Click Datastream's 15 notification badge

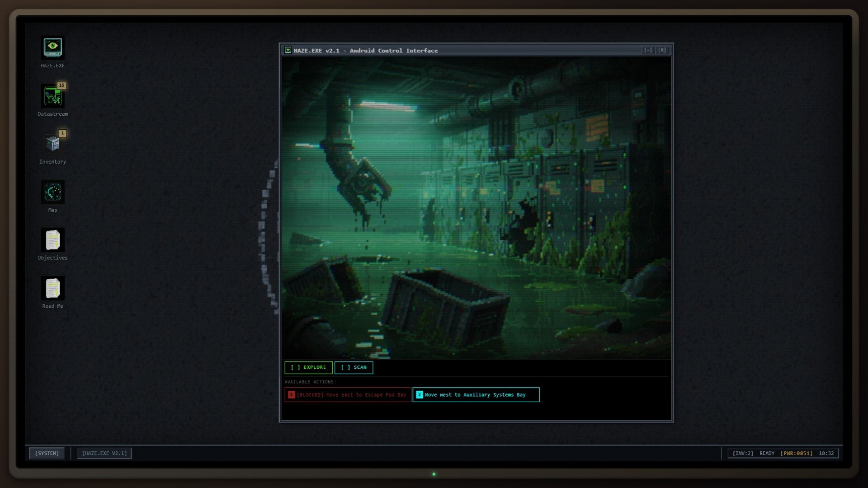62,85
